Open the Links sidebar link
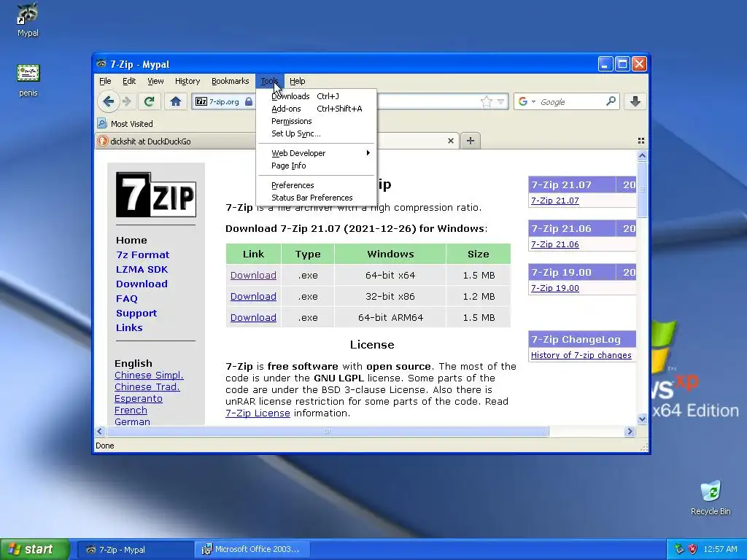The width and height of the screenshot is (747, 560). coord(129,327)
